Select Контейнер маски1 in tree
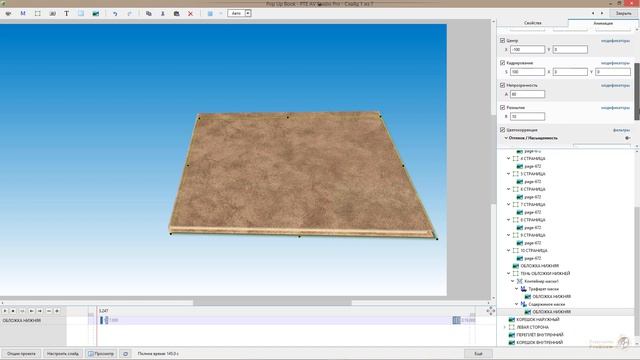This screenshot has height=360, width=640. [x=541, y=281]
